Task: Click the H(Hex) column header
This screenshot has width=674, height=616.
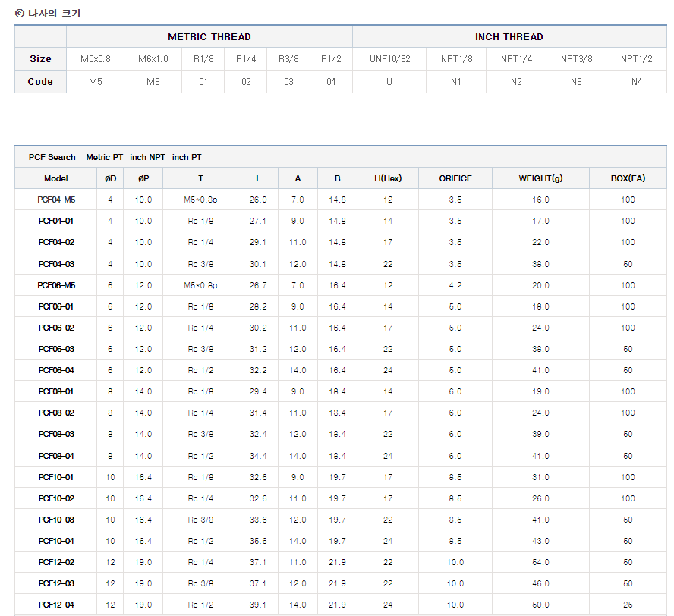Action: click(x=388, y=178)
